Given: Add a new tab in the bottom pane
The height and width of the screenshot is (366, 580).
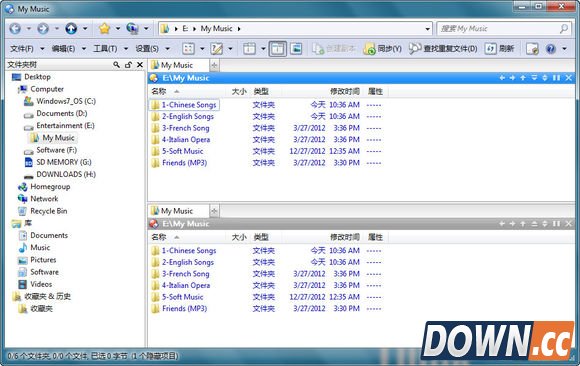Looking at the screenshot, I should (x=214, y=211).
